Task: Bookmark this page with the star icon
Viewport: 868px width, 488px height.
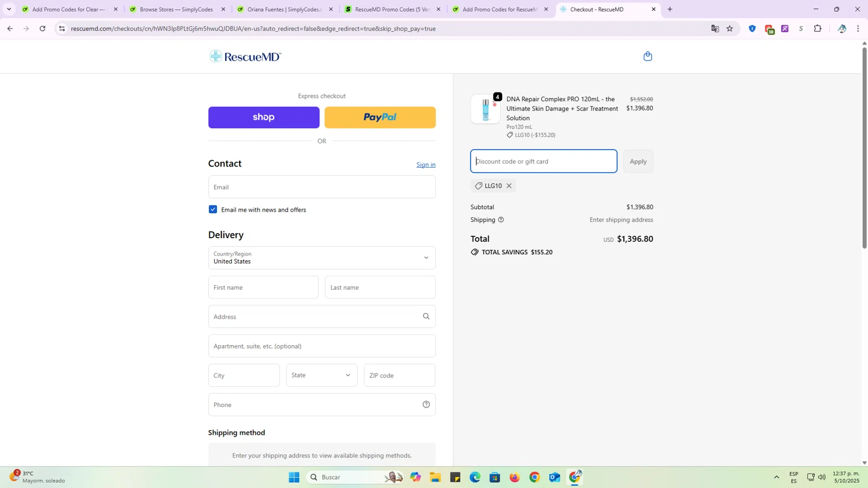Action: (730, 28)
